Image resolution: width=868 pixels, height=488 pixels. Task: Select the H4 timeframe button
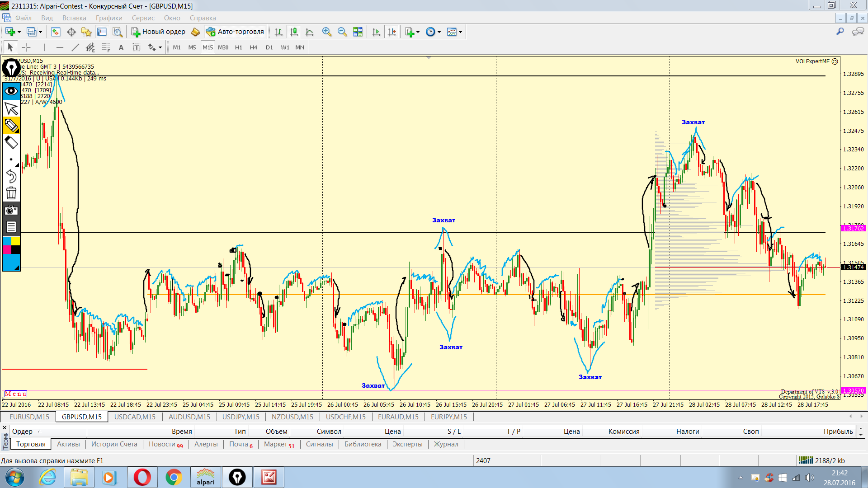[x=253, y=47]
